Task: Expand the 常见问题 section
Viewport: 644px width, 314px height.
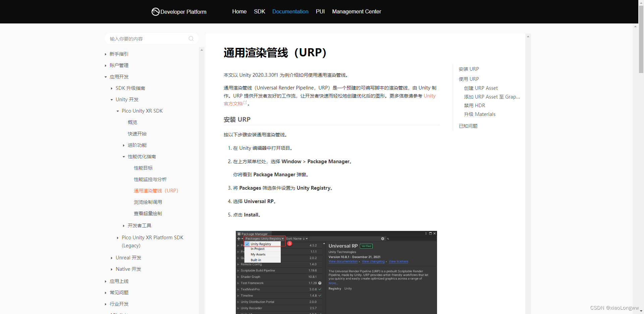Action: (106, 293)
